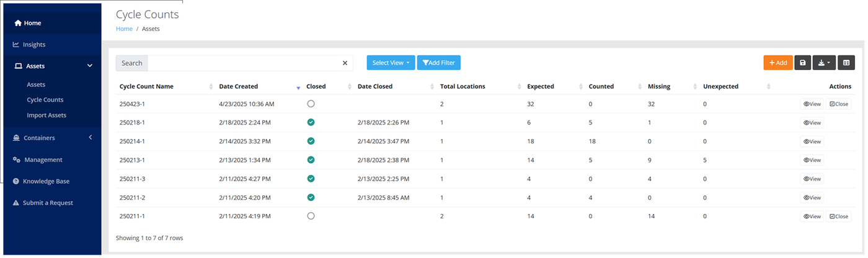Click the Cycle Counts page heading

click(x=148, y=14)
